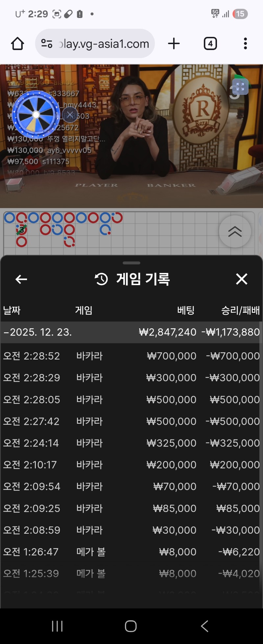The height and width of the screenshot is (644, 263).
Task: Open a new tab with plus icon
Action: click(x=174, y=43)
